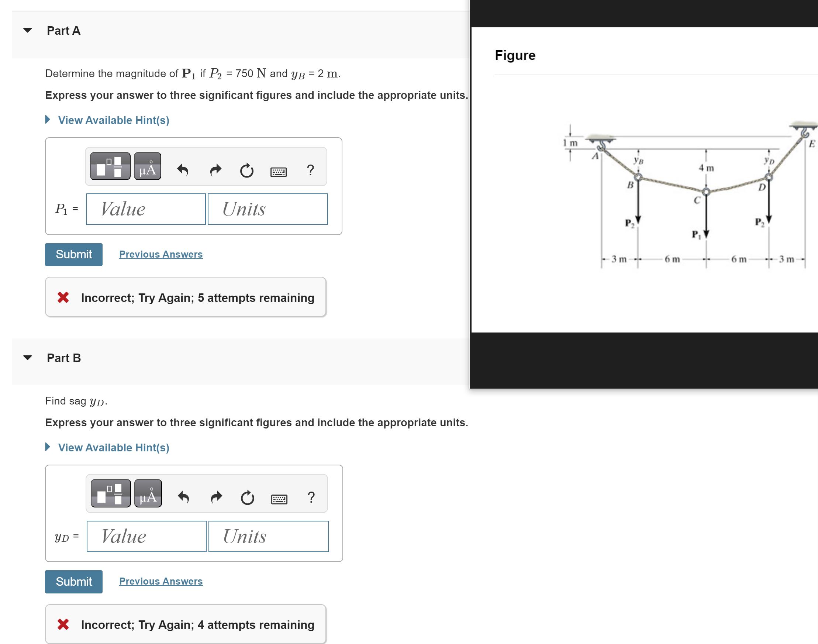Open the equation template palette in Part A

(x=110, y=167)
